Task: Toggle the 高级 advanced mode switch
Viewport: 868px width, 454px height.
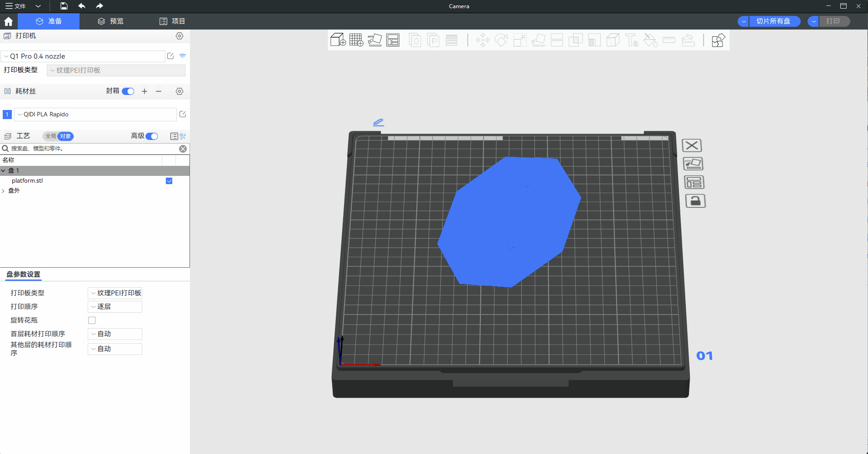Action: (152, 136)
